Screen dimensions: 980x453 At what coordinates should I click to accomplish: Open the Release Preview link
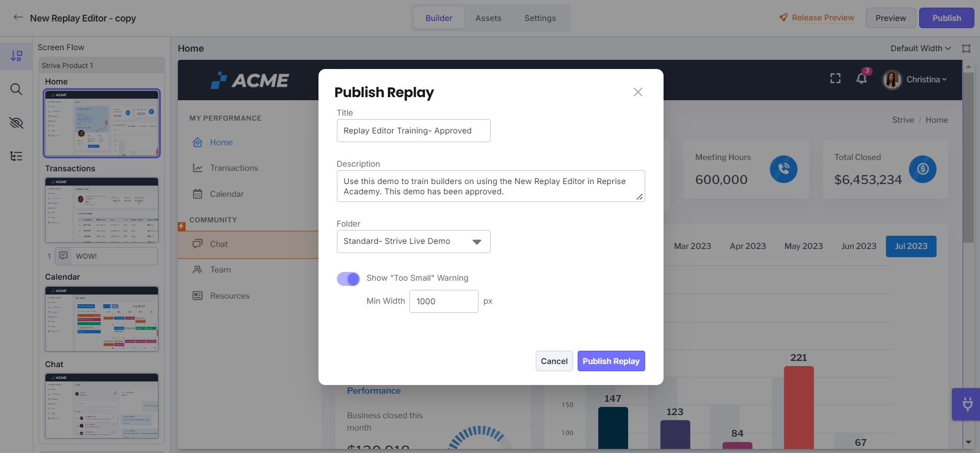823,18
